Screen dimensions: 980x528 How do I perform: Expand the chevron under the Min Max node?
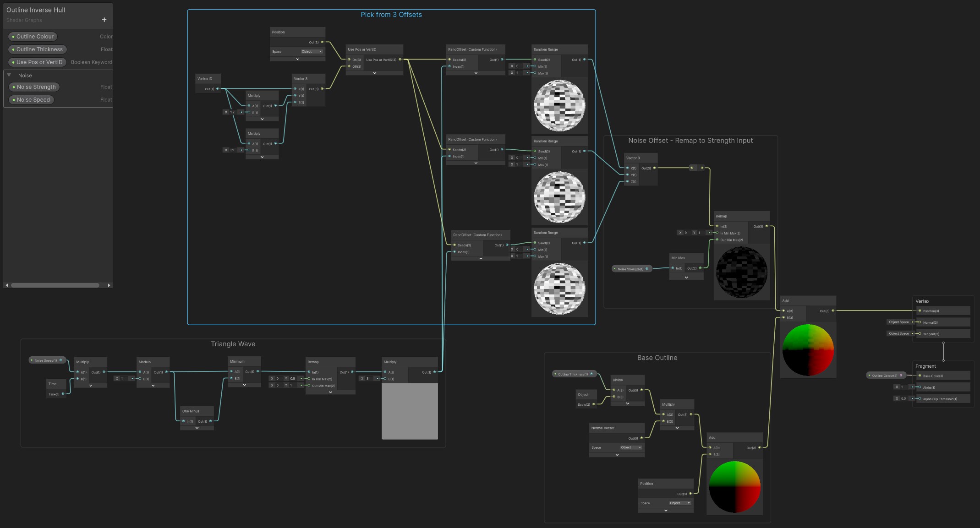pos(686,278)
